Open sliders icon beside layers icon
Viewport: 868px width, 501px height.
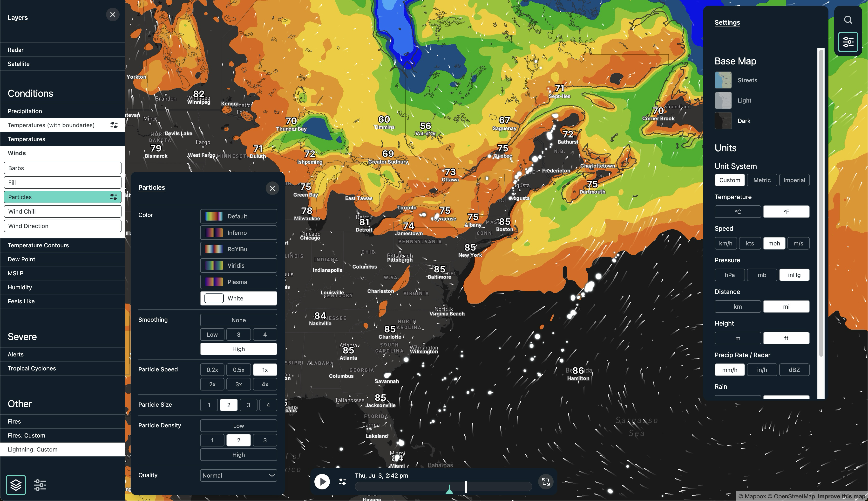pos(40,485)
